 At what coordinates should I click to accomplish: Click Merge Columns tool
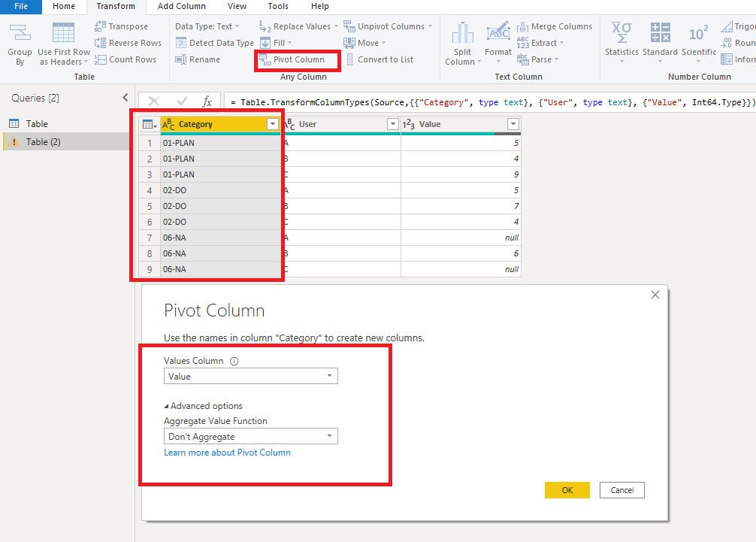(x=555, y=26)
